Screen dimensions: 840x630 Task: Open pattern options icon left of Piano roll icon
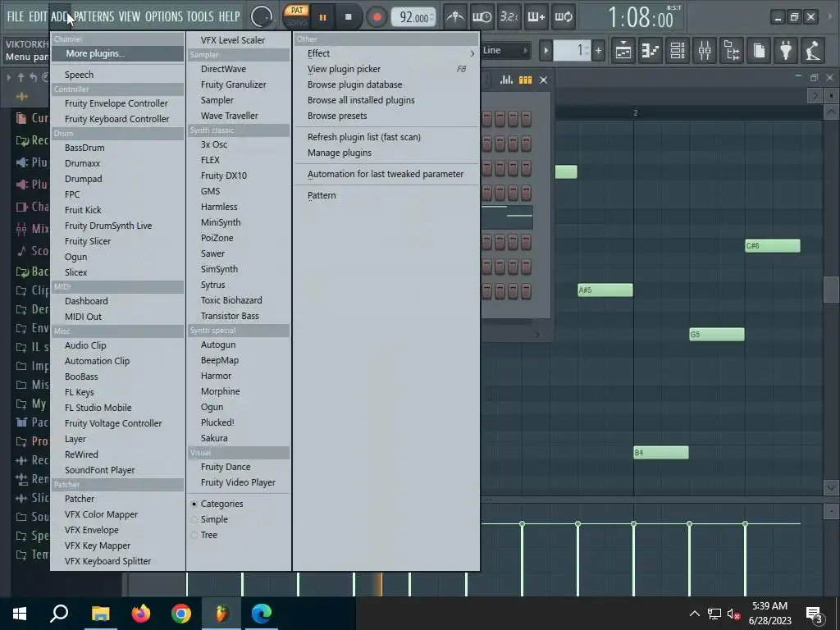tap(623, 51)
